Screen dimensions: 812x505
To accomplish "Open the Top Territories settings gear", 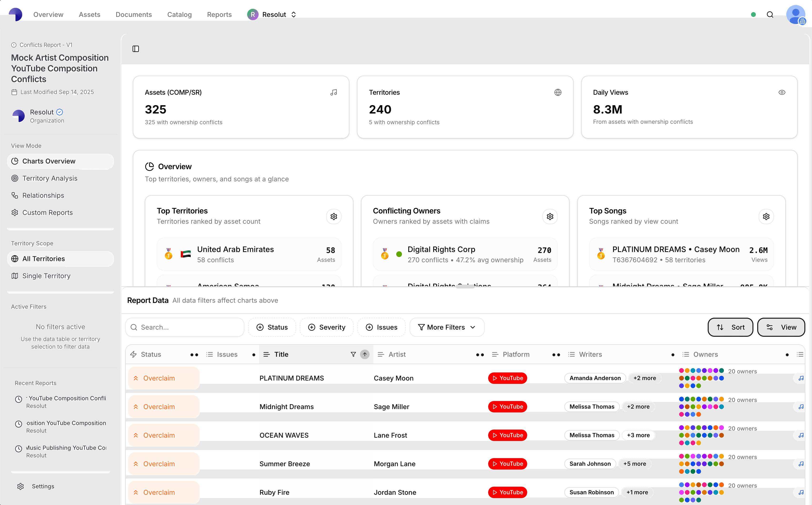I will (333, 216).
